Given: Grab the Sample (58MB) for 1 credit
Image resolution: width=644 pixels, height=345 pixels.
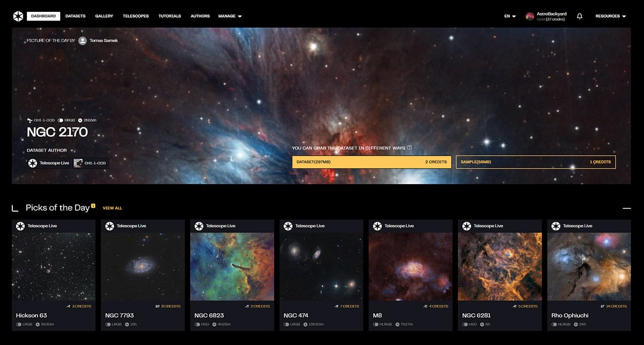Looking at the screenshot, I should (536, 162).
